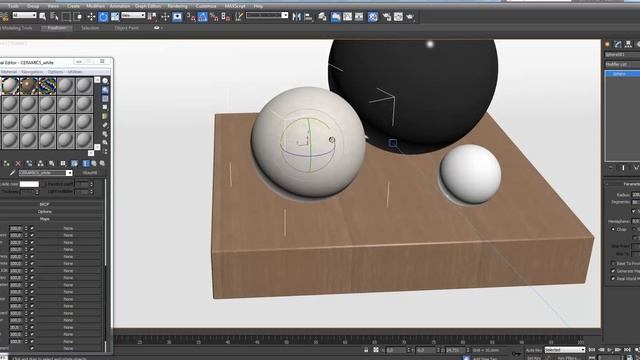Open the selection filter All dropdown
Viewport: 640px width, 360px height.
tap(24, 15)
